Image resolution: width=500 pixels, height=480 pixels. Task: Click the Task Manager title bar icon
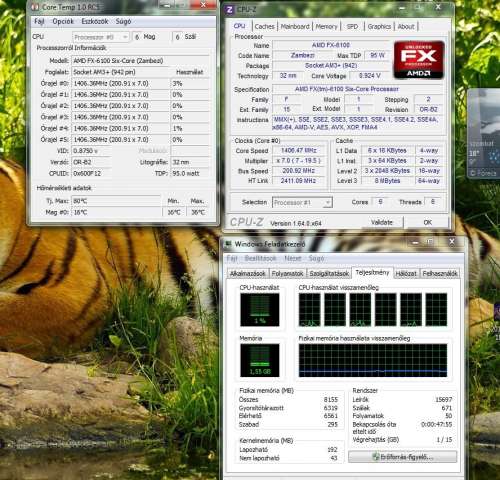[228, 244]
